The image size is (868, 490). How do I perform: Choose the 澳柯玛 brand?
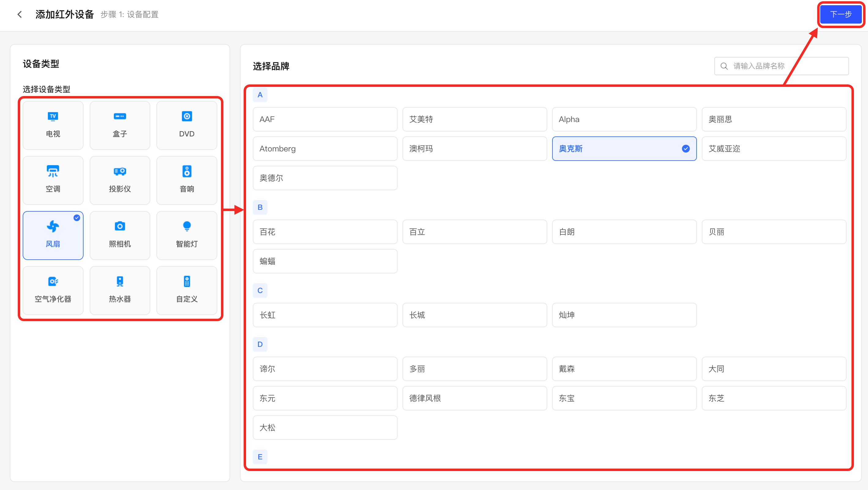(x=474, y=149)
